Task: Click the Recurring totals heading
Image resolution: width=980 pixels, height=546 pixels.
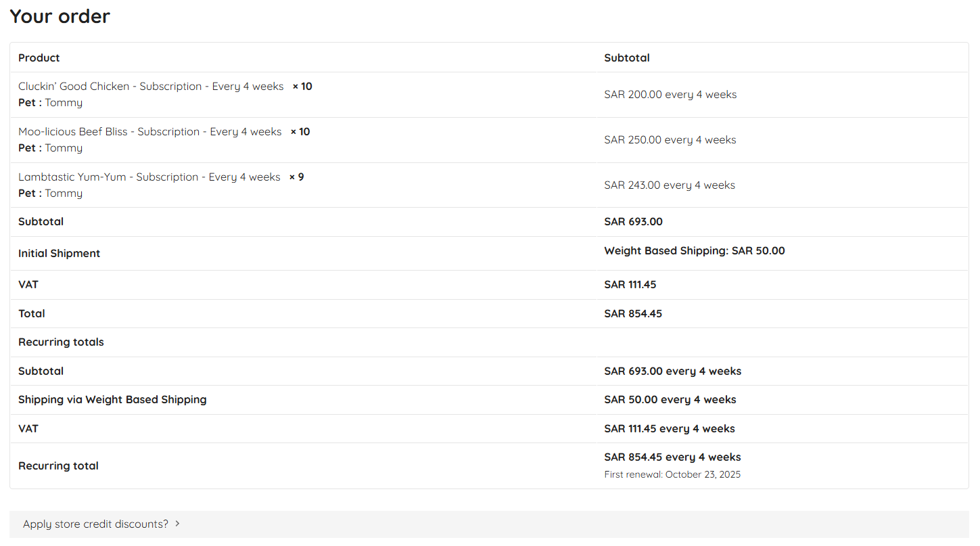Action: [x=61, y=342]
